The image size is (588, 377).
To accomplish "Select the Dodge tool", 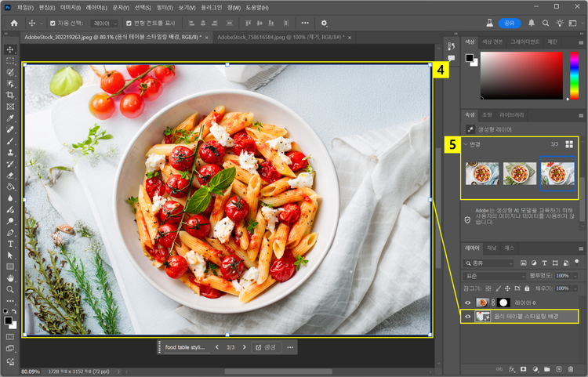I will (x=10, y=221).
